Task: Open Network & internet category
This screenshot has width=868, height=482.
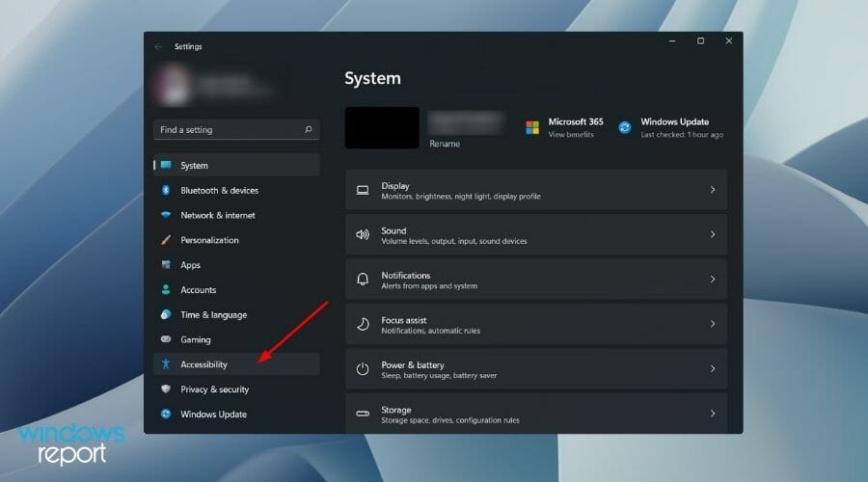Action: point(218,215)
